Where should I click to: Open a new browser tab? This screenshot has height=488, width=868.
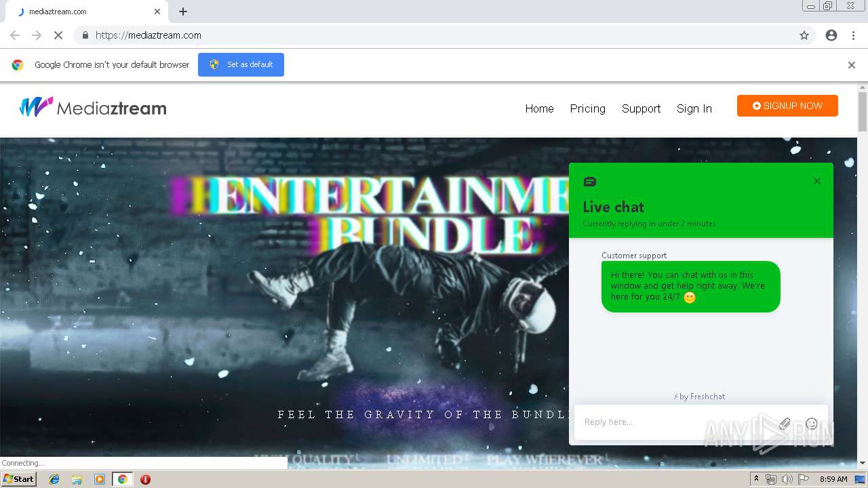click(183, 12)
